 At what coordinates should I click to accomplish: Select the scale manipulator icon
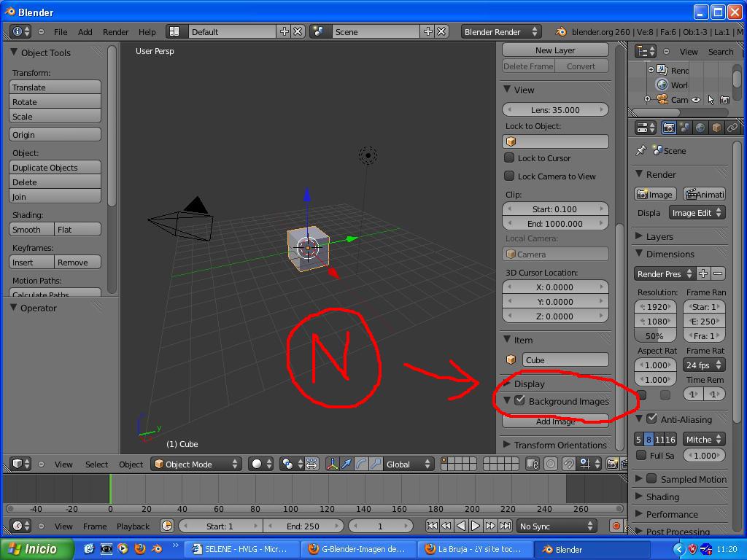pyautogui.click(x=376, y=464)
